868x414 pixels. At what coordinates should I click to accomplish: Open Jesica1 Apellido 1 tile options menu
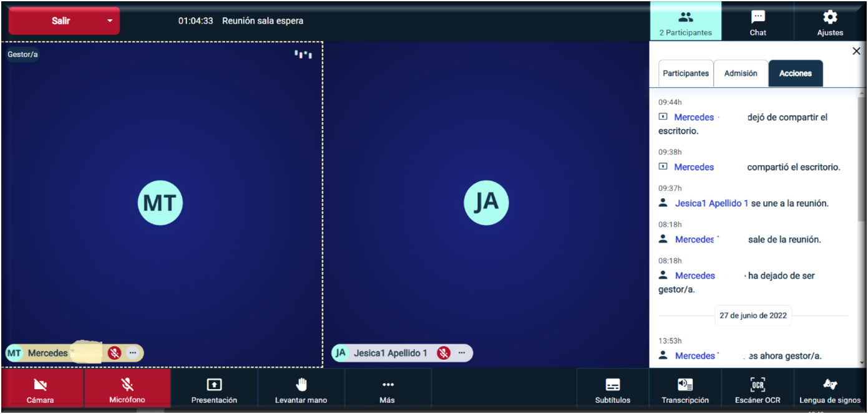[x=462, y=353]
